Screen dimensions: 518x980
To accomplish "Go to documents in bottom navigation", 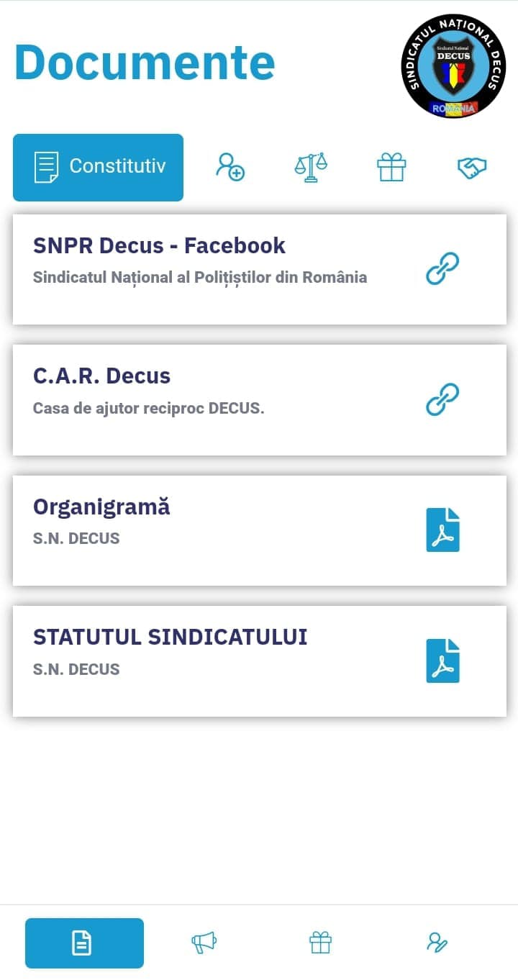I will click(x=84, y=943).
